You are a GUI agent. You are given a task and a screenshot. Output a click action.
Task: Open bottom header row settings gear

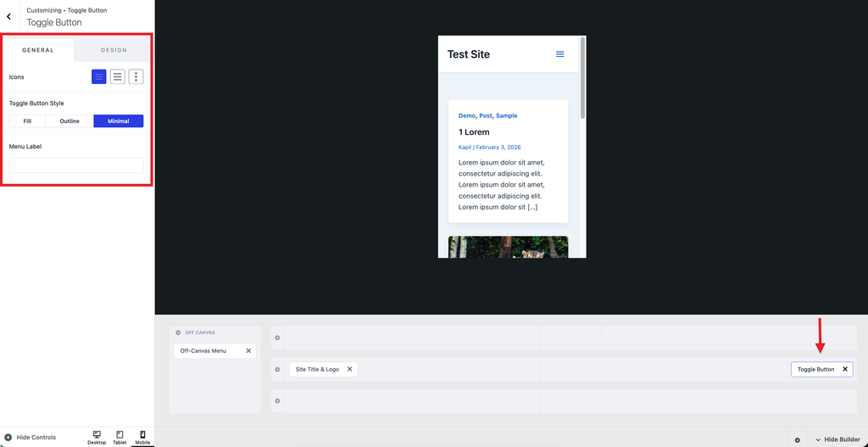(x=278, y=400)
